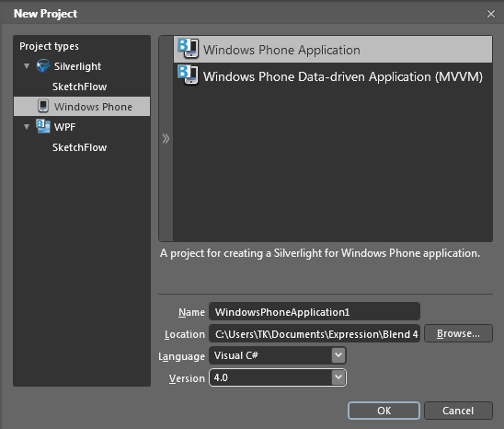Click the 4.0 version value
This screenshot has width=504, height=429.
click(x=221, y=377)
